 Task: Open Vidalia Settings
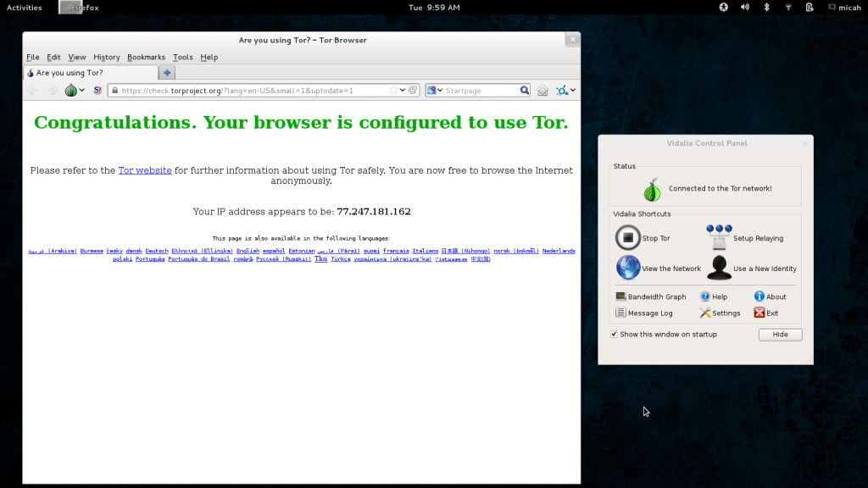(x=720, y=313)
